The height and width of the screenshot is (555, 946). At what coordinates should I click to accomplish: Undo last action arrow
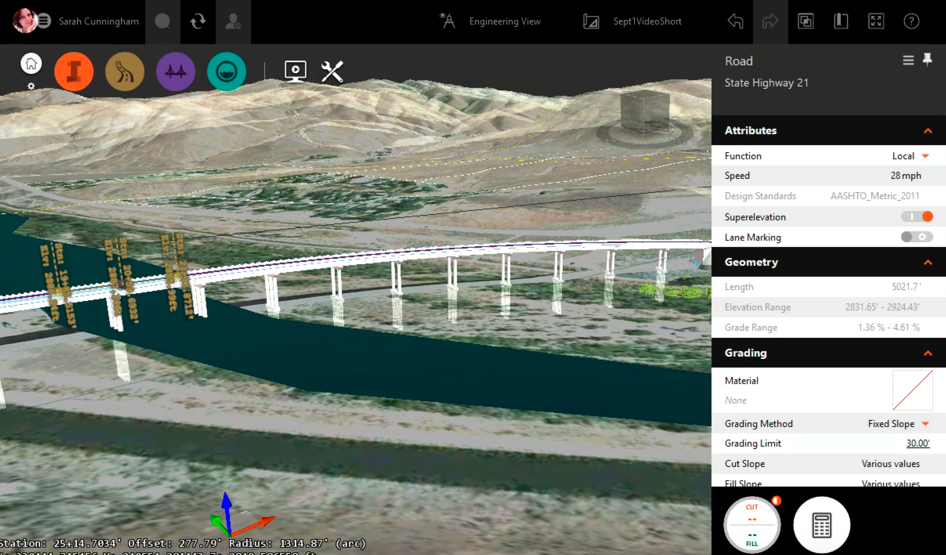[x=735, y=21]
